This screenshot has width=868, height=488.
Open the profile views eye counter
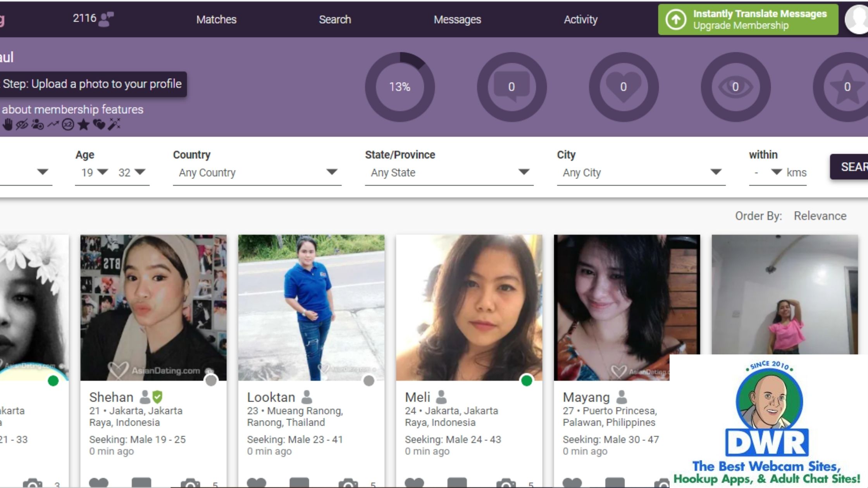[735, 87]
